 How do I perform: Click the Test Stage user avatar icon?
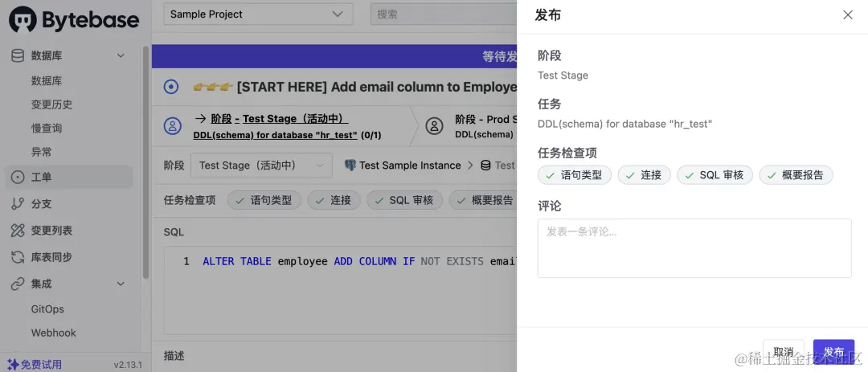[x=173, y=125]
